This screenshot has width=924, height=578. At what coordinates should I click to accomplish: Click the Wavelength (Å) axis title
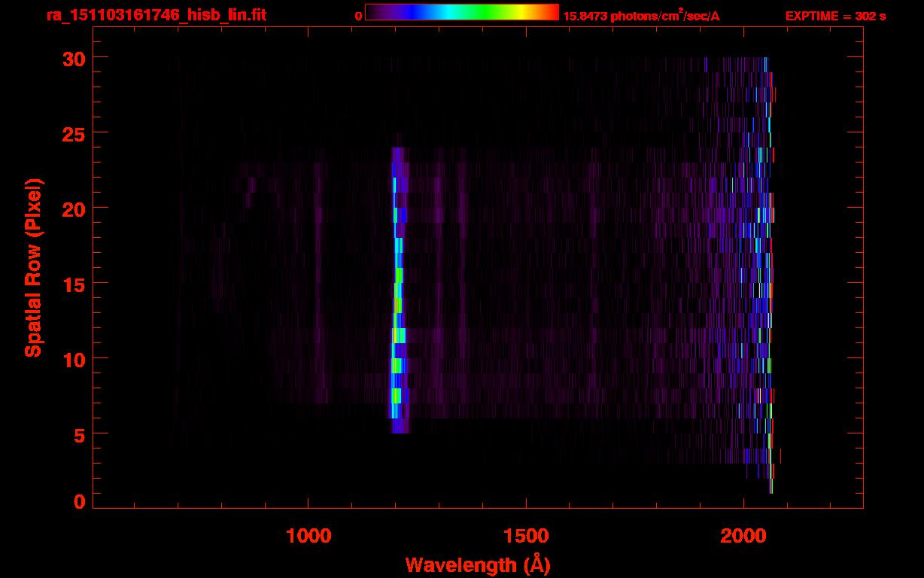click(478, 564)
